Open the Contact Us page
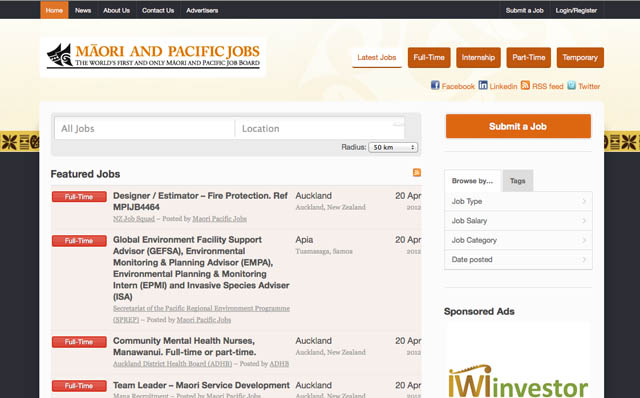The image size is (640, 398). click(x=158, y=10)
